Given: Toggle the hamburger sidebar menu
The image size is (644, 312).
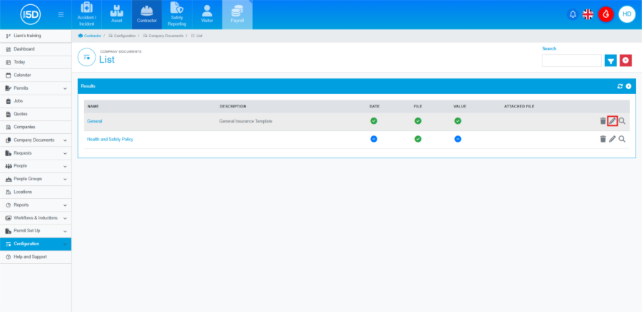Looking at the screenshot, I should tap(61, 14).
